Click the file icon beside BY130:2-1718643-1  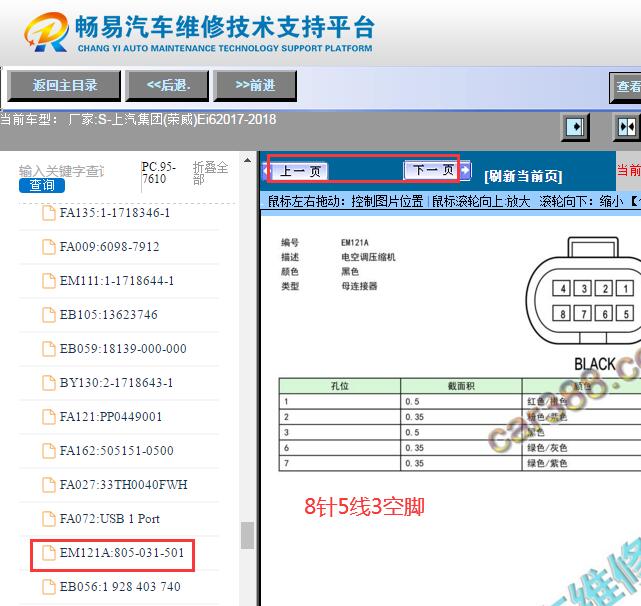tap(48, 383)
